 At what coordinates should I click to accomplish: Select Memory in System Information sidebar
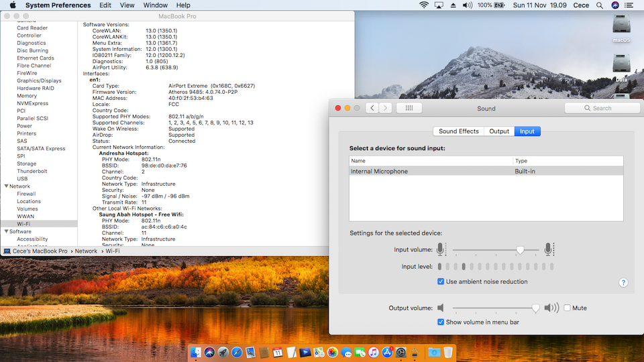[x=27, y=96]
